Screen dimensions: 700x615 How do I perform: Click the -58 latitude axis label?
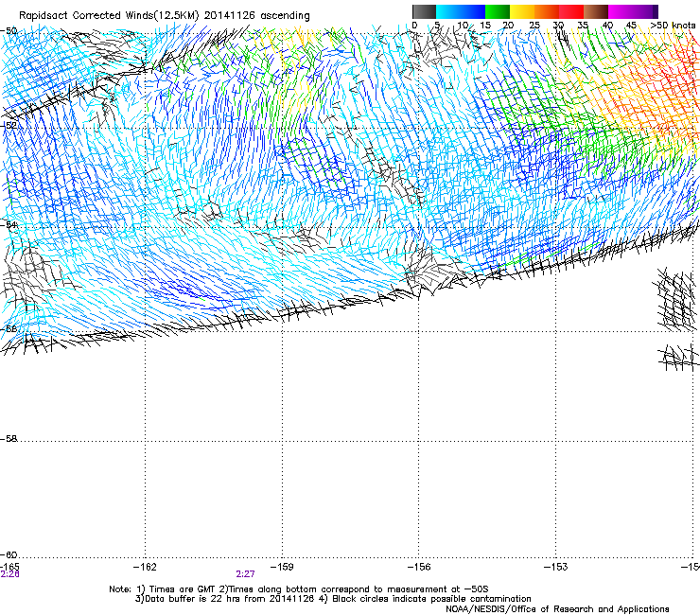[x=9, y=439]
